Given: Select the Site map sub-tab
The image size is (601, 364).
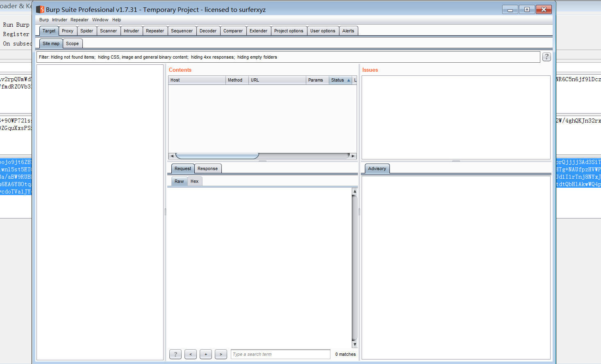Looking at the screenshot, I should click(51, 43).
